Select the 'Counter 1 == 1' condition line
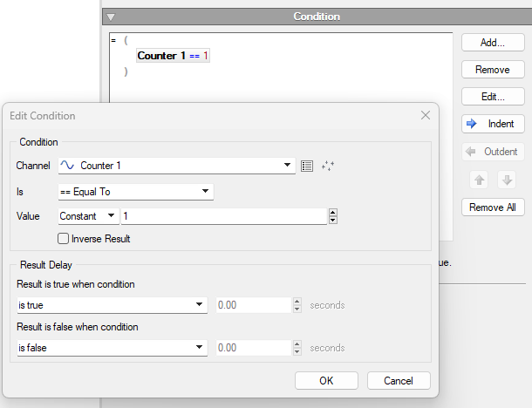 point(174,56)
